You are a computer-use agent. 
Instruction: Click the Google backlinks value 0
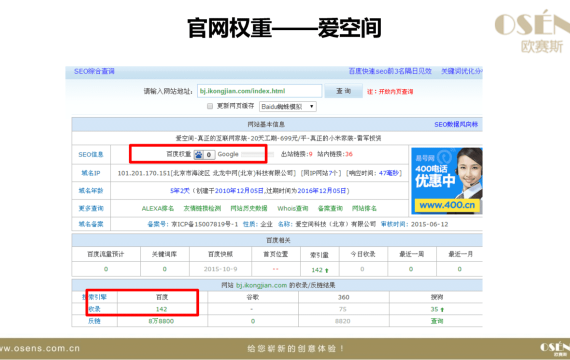click(253, 321)
